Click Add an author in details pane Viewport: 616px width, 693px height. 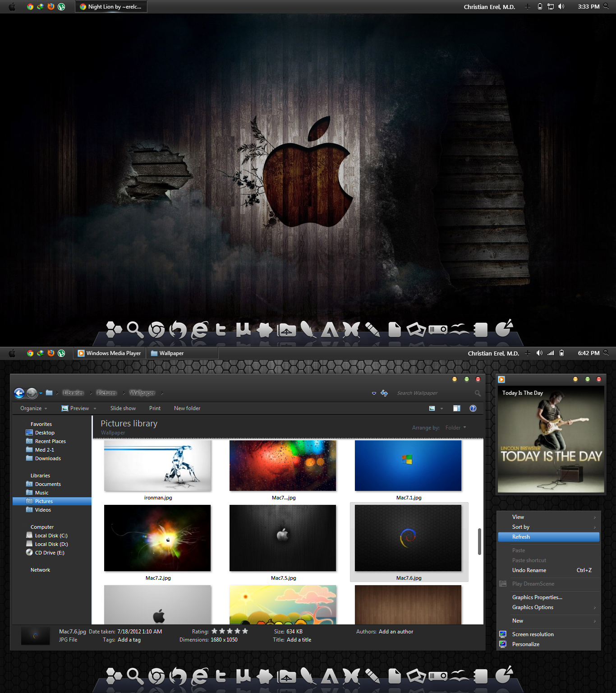(x=396, y=632)
